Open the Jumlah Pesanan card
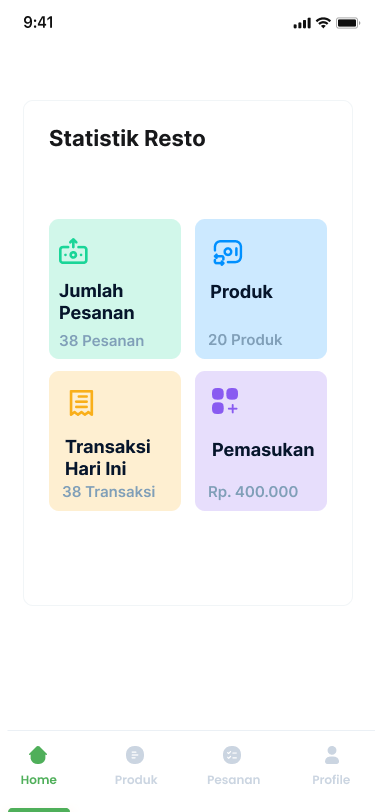This screenshot has width=375, height=812. point(115,289)
